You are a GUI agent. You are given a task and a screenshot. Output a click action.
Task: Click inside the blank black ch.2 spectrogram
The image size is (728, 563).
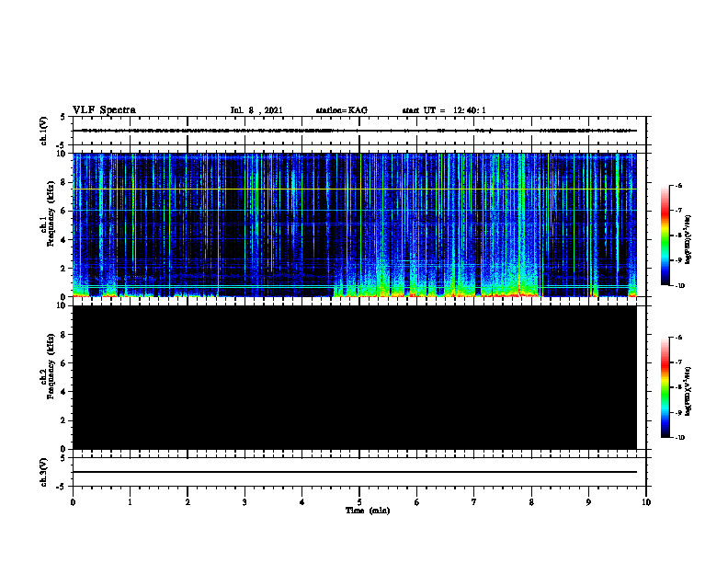pyautogui.click(x=355, y=377)
